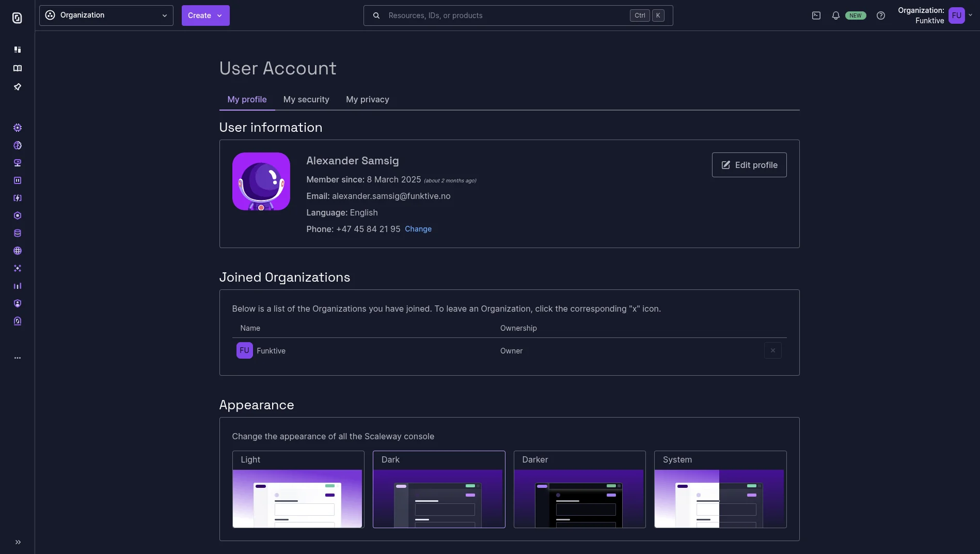
Task: Open the dashboard icon in sidebar
Action: [18, 50]
